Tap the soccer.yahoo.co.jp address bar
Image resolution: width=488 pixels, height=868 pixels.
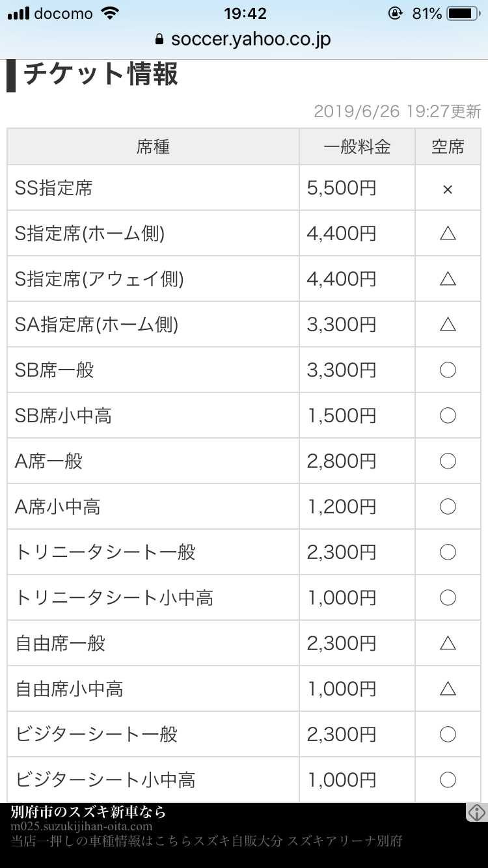251,40
